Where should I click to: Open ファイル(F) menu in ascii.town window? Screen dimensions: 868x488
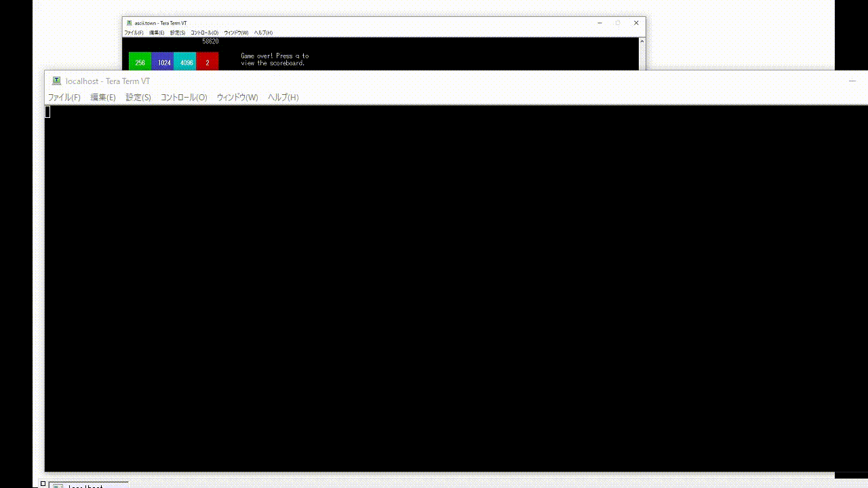(x=134, y=33)
